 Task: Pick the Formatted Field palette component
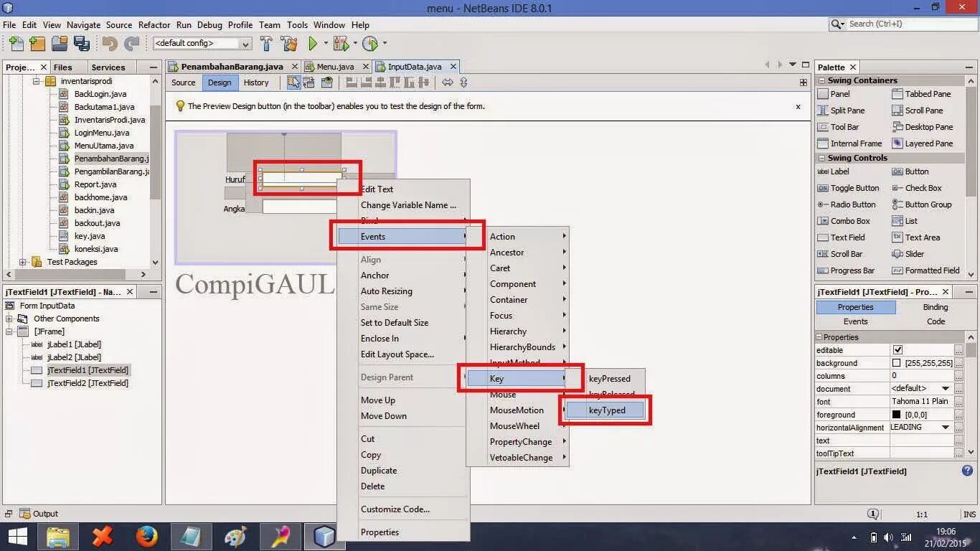pos(925,270)
